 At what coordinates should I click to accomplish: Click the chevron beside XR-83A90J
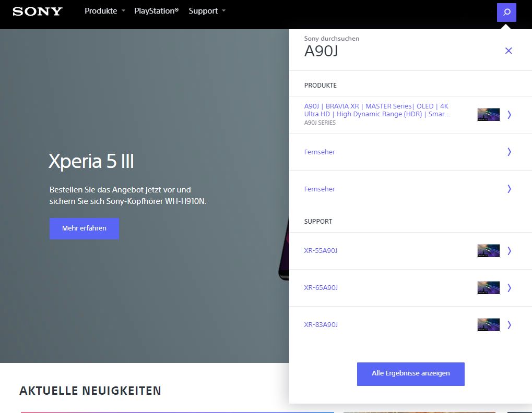pos(509,324)
